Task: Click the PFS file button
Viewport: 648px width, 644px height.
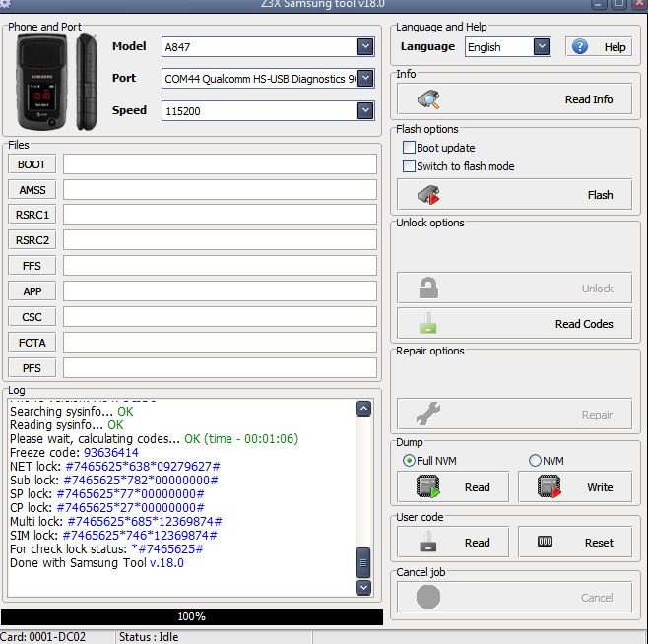Action: 32,368
